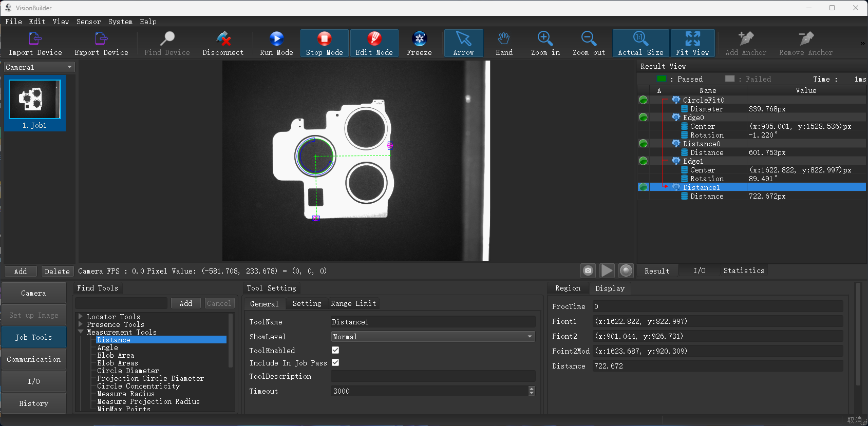Open the Sensor menu
868x426 pixels.
click(x=88, y=22)
